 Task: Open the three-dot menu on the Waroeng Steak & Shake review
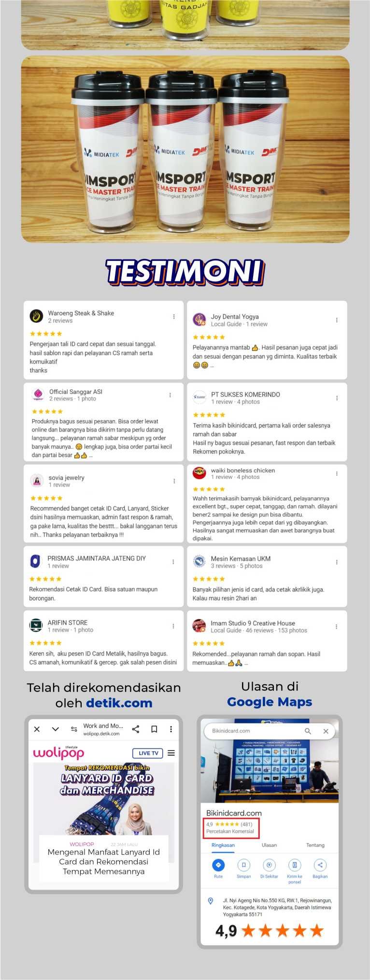(174, 317)
